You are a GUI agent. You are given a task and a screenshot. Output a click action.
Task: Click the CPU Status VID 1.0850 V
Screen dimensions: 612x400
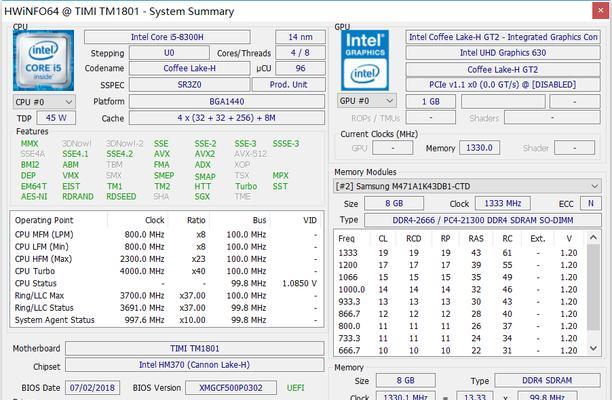pos(299,283)
